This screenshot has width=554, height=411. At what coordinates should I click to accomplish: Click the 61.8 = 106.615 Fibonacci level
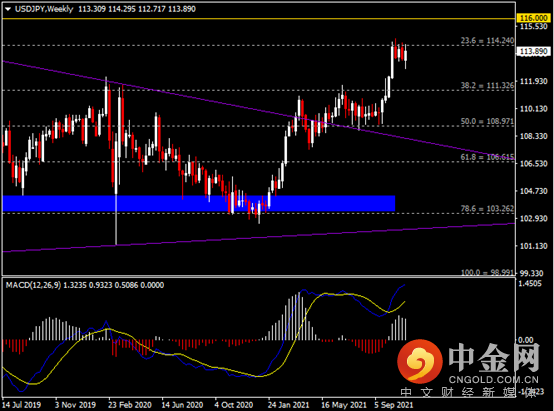click(x=487, y=157)
